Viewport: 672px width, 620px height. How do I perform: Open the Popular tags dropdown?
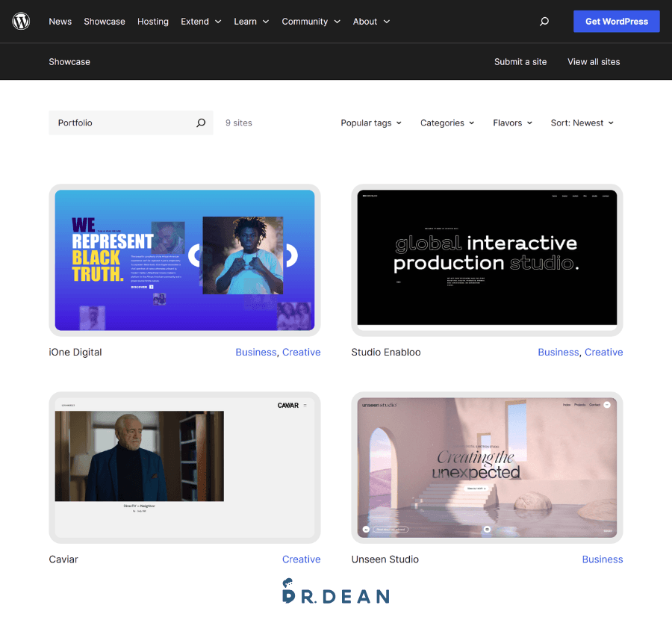coord(371,123)
